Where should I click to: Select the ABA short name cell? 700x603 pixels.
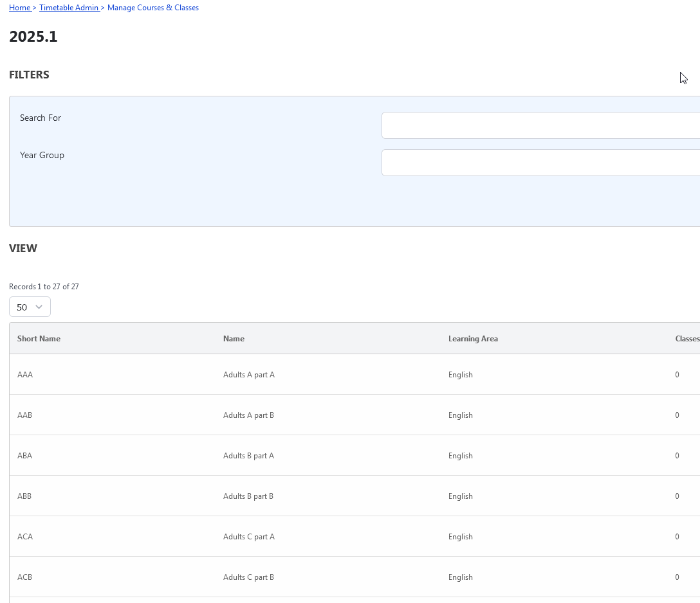tap(24, 456)
